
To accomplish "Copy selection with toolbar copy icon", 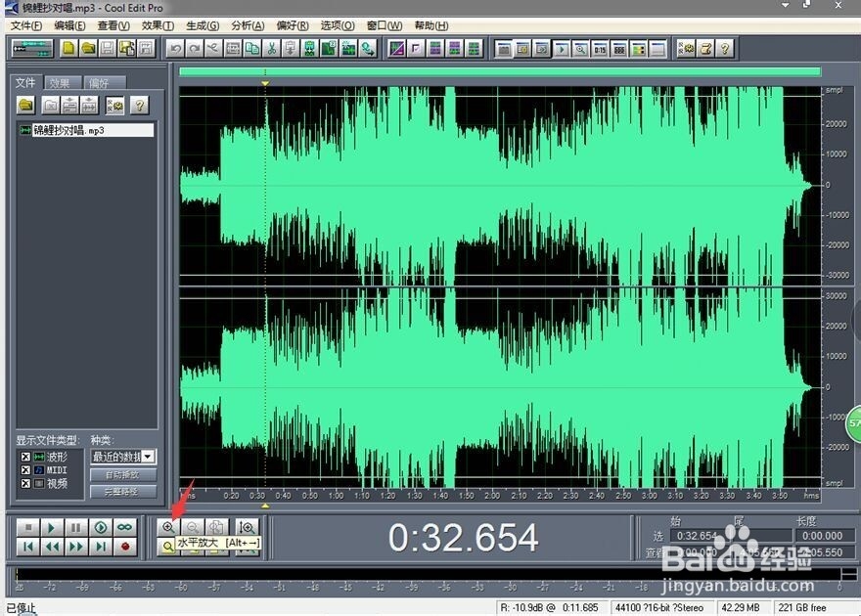I will [252, 49].
